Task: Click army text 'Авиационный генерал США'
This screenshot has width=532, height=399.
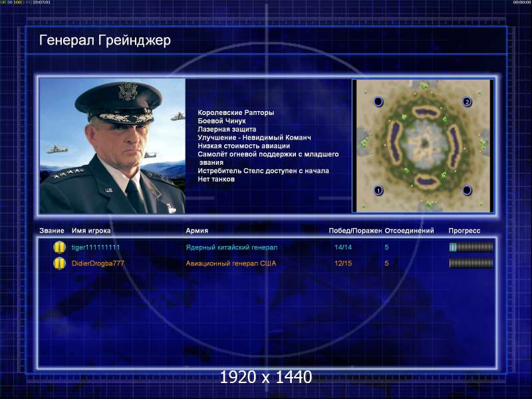Action: 231,263
